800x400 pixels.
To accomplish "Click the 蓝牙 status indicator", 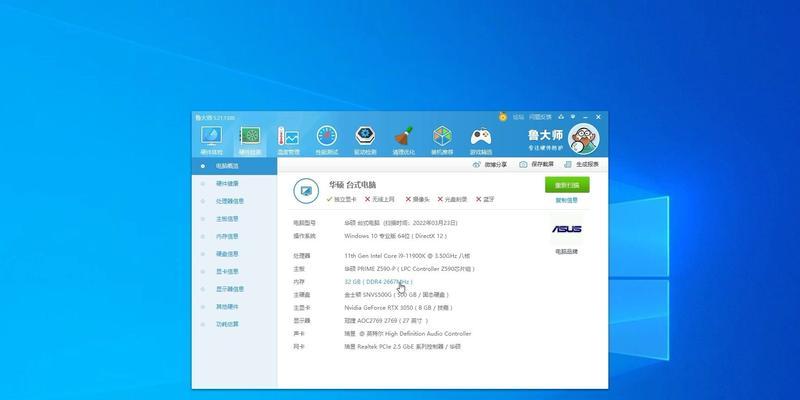I will click(x=485, y=199).
